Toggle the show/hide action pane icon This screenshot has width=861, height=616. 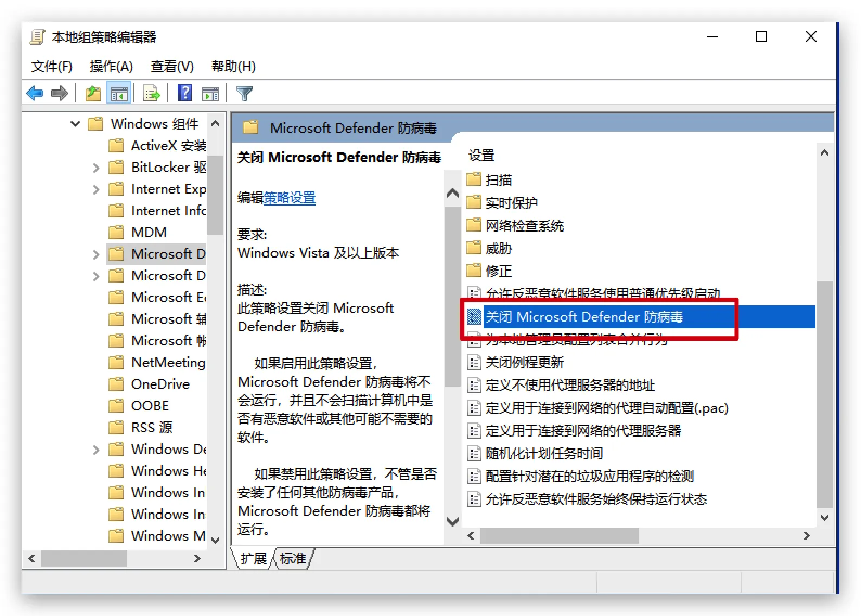coord(210,94)
